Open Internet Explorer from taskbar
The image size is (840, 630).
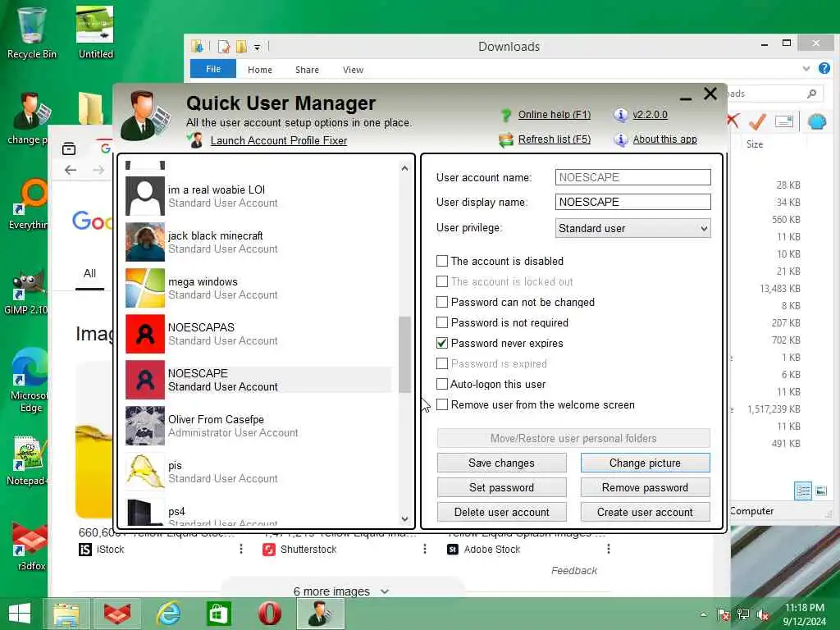[x=167, y=614]
